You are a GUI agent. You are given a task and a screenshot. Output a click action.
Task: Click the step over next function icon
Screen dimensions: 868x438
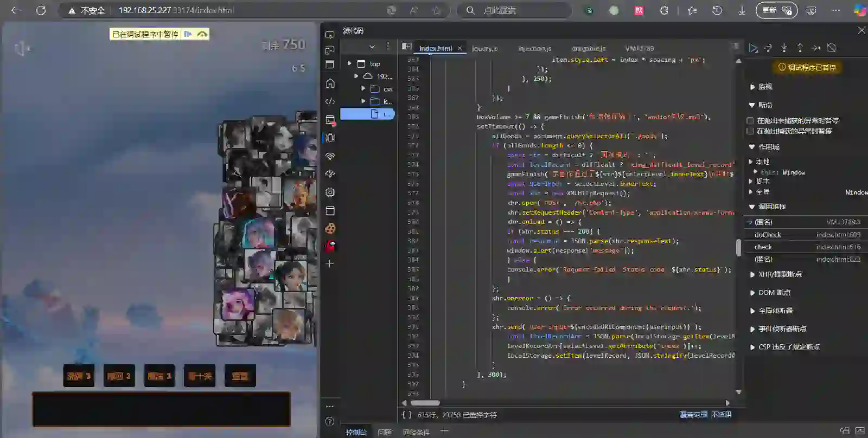point(768,48)
